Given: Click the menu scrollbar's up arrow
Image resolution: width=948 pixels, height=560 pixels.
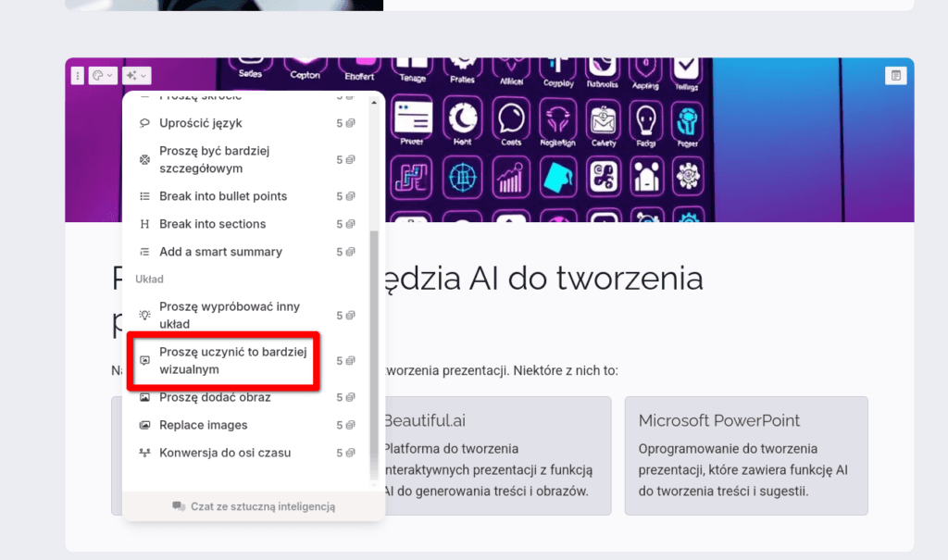Looking at the screenshot, I should coord(374,103).
